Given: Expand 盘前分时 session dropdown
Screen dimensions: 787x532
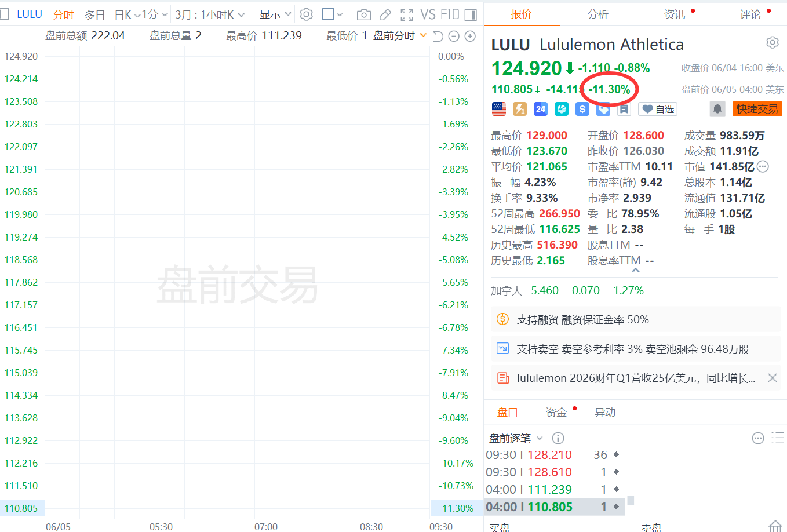Looking at the screenshot, I should point(423,36).
